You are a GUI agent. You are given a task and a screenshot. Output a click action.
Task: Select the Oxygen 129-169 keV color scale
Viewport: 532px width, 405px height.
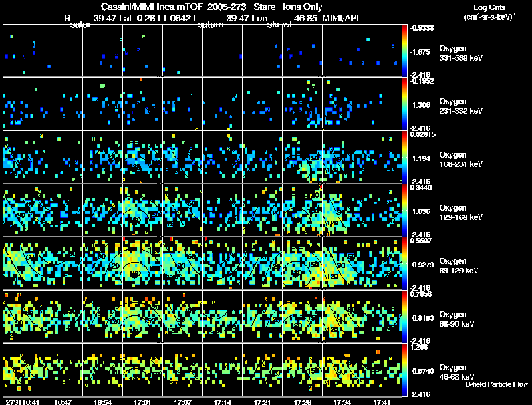[x=404, y=210]
